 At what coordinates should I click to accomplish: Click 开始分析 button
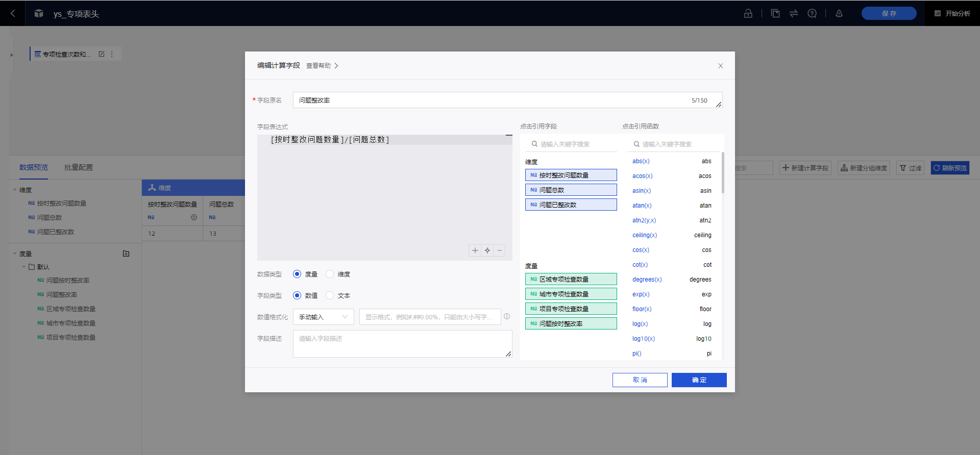[952, 13]
